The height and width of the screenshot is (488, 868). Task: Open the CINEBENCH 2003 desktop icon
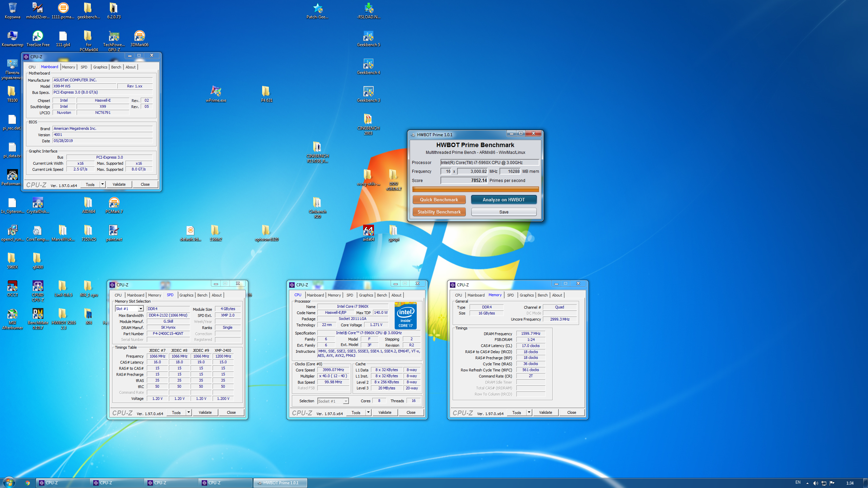pos(368,124)
